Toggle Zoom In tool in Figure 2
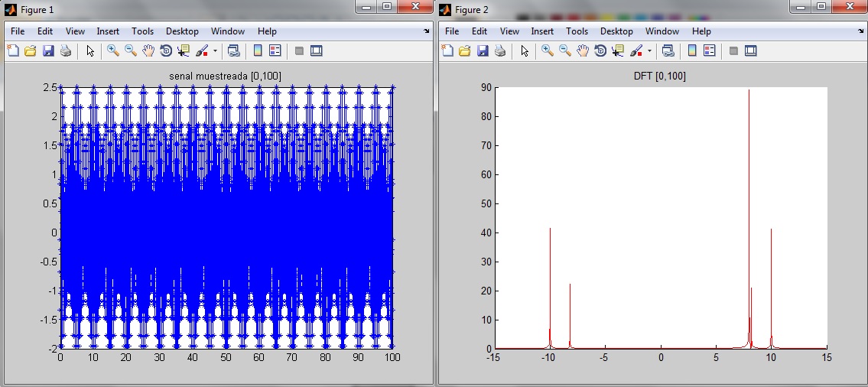The width and height of the screenshot is (868, 387). pyautogui.click(x=548, y=51)
